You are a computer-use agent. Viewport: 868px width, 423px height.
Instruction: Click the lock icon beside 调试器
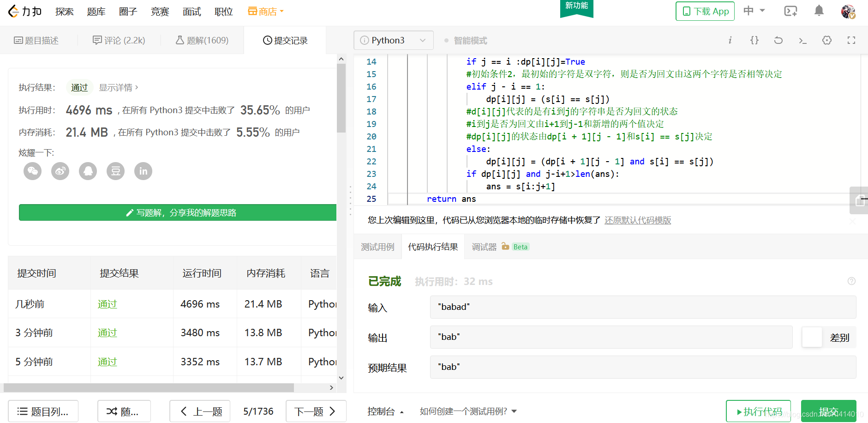pos(505,246)
